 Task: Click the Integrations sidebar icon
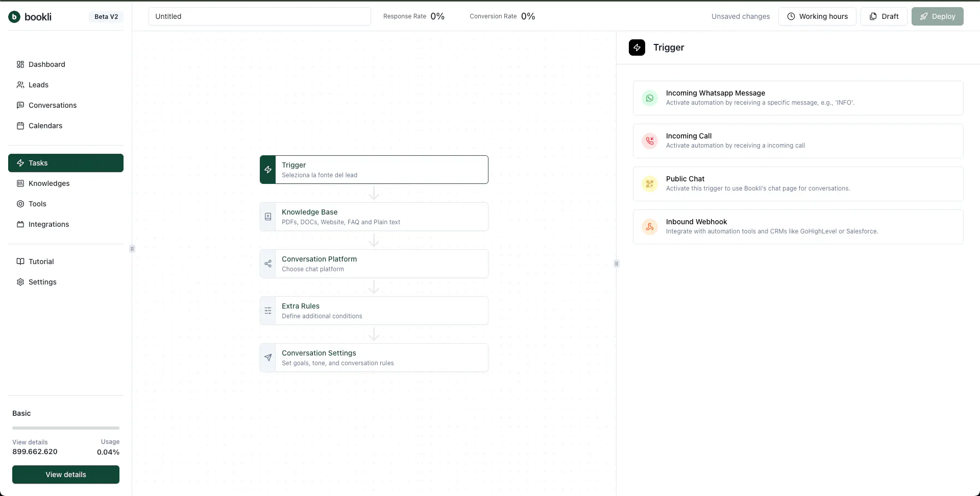(x=20, y=224)
